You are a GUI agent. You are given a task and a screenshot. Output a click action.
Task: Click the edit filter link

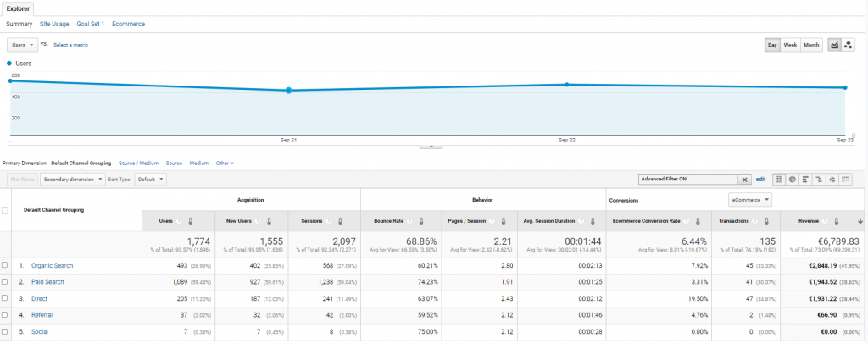point(760,180)
